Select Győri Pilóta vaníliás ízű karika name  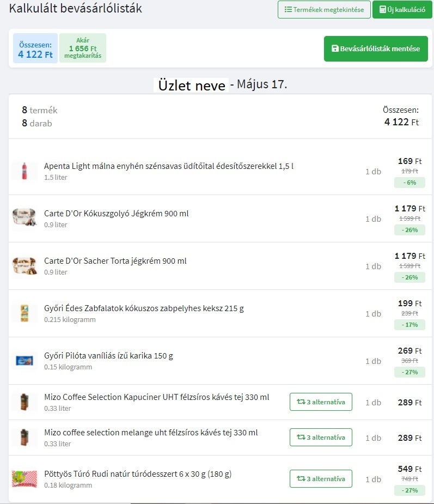[108, 356]
